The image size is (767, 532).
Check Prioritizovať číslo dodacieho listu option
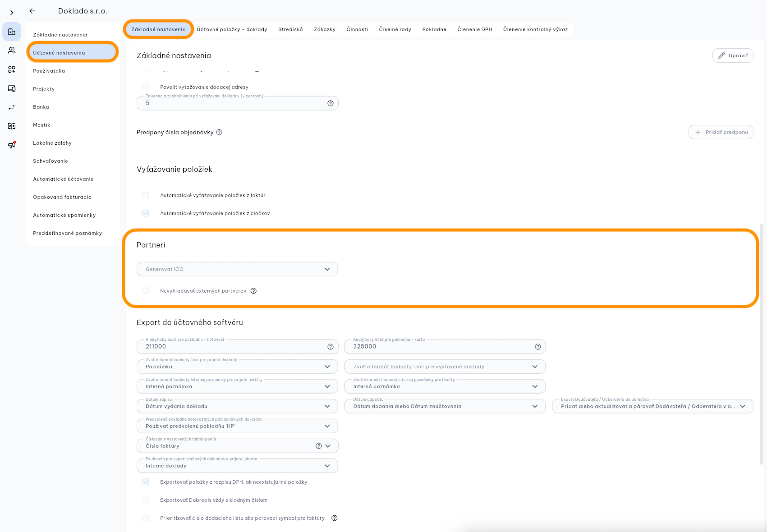click(x=146, y=518)
